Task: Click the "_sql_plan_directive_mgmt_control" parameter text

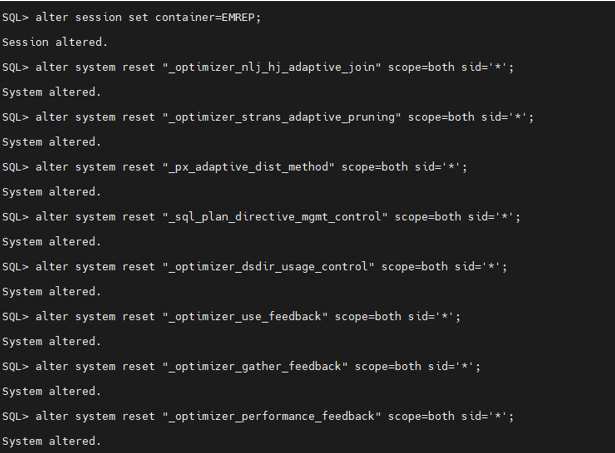Action: (274, 217)
